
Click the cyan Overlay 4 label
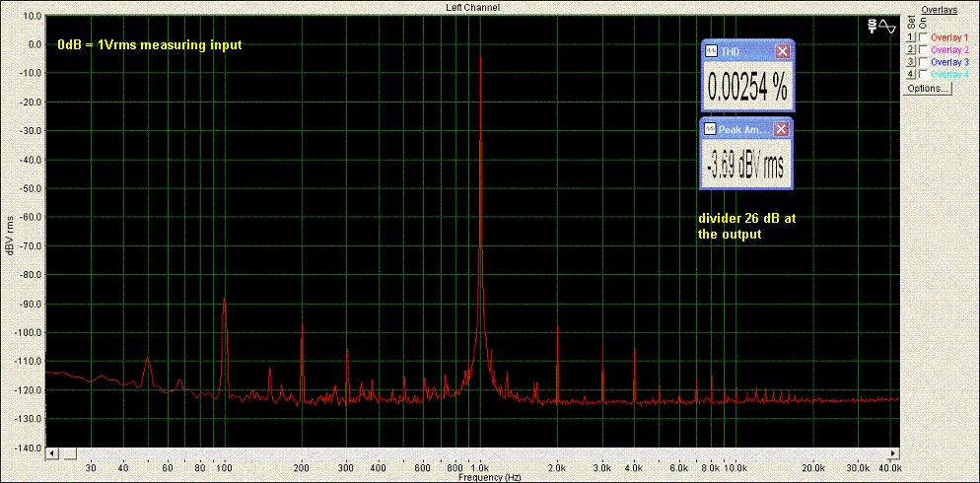pos(949,74)
